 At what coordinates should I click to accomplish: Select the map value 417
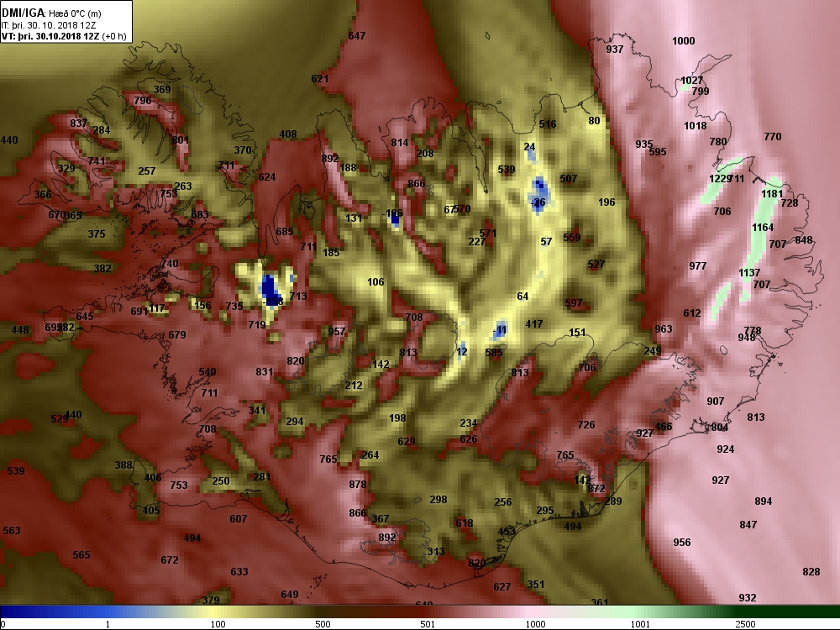click(x=534, y=324)
